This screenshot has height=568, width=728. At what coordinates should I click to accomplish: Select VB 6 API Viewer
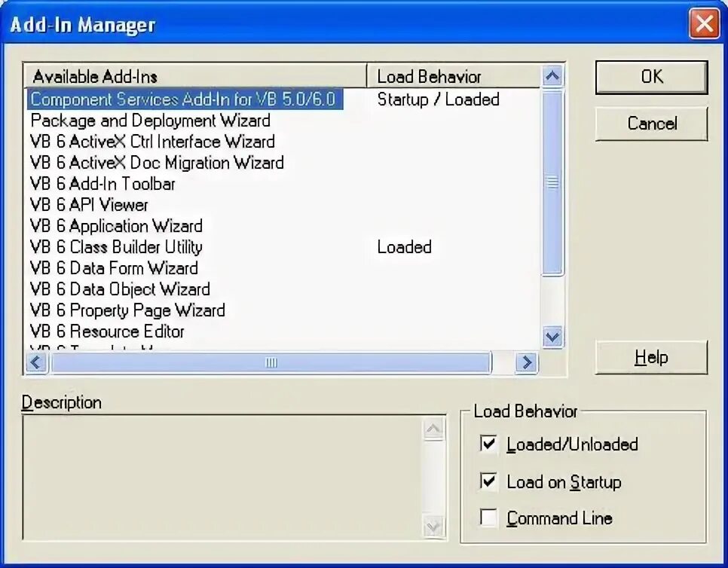pyautogui.click(x=89, y=205)
